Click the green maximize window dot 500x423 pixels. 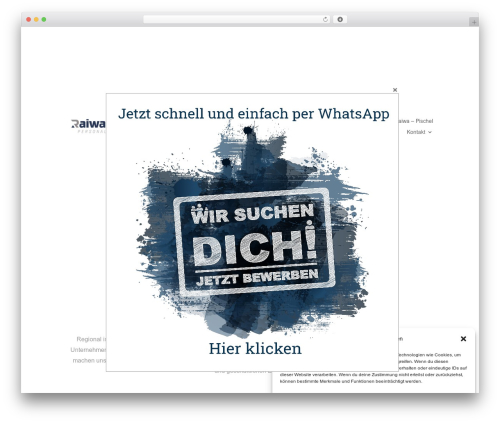click(44, 19)
